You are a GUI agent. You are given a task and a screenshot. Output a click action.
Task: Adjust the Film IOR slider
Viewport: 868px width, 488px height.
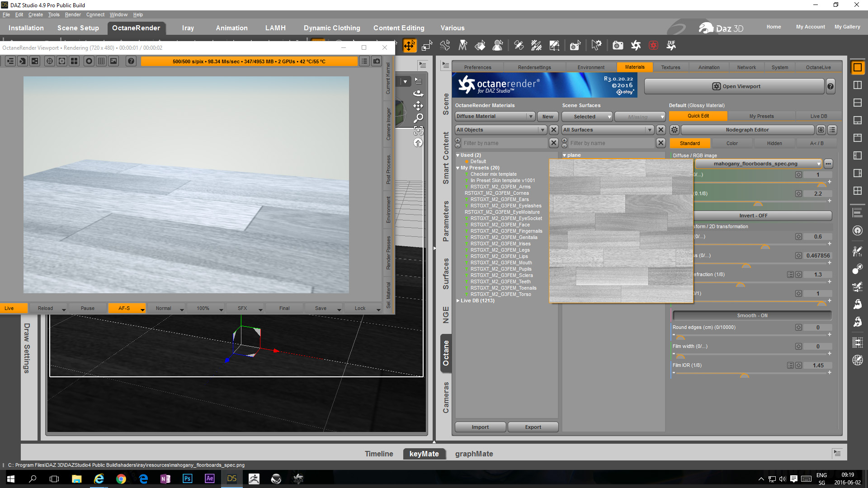click(745, 374)
